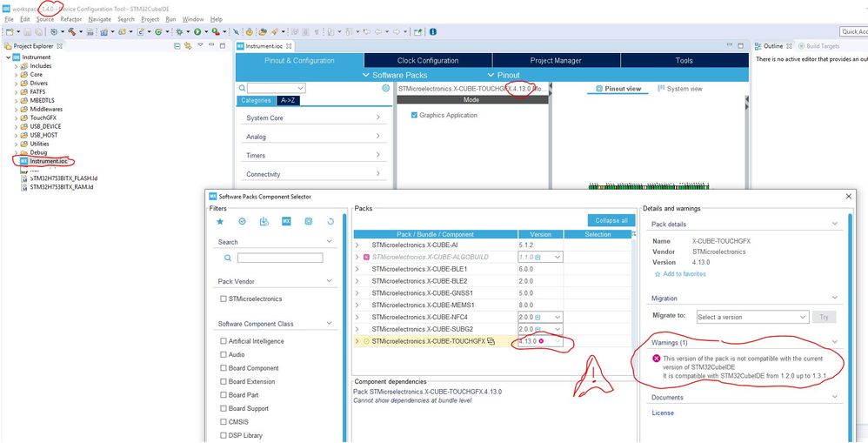Click the Pinout view icon
The width and height of the screenshot is (868, 443).
[x=599, y=89]
